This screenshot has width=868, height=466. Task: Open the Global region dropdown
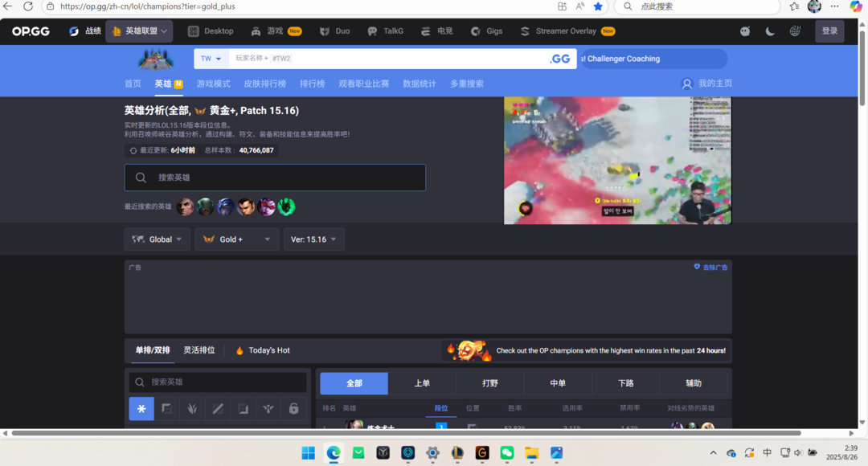pos(158,239)
